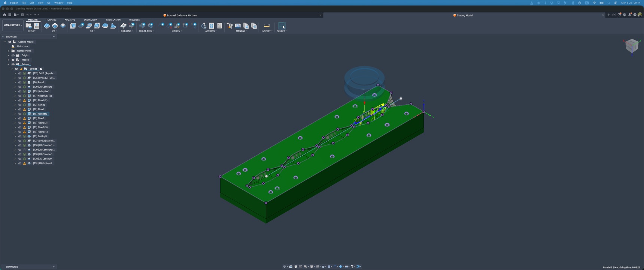The width and height of the screenshot is (644, 270).
Task: Click the Measure ruler icon under Inspect
Action: pos(267,25)
